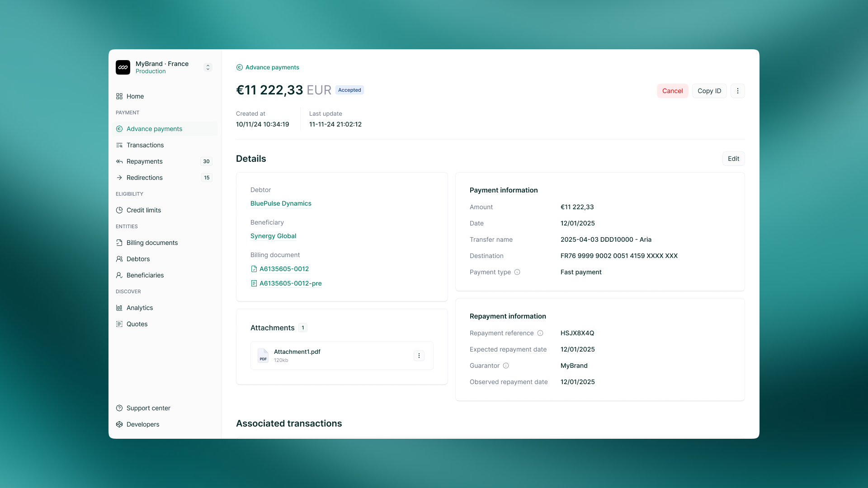
Task: Click the Repayments arrow icon
Action: point(119,161)
